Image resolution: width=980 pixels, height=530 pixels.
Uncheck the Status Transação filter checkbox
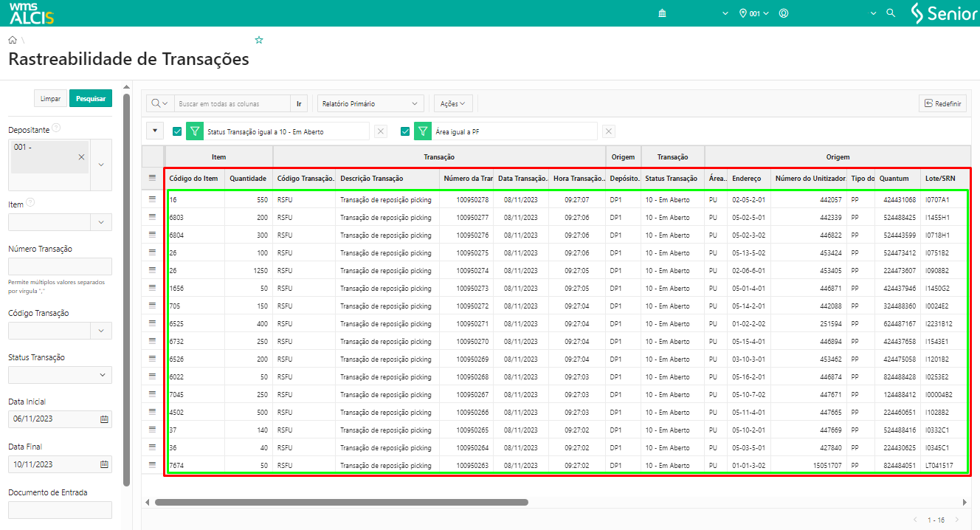click(177, 131)
